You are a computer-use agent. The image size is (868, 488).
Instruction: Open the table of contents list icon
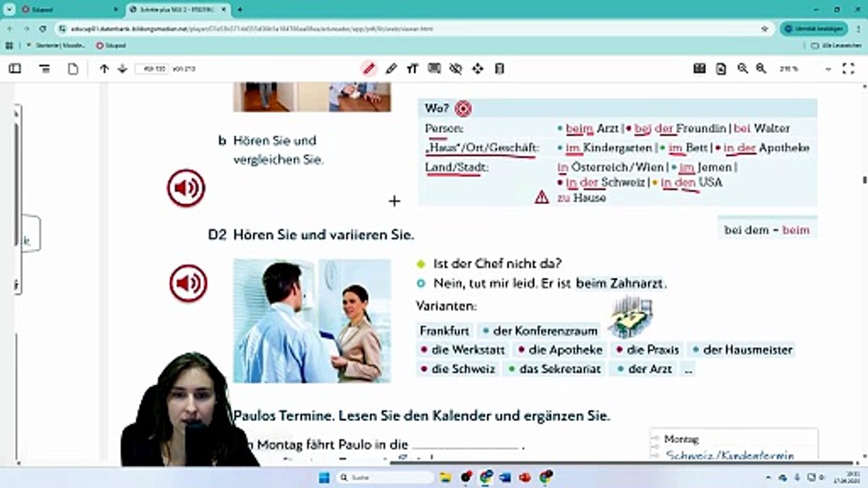45,68
